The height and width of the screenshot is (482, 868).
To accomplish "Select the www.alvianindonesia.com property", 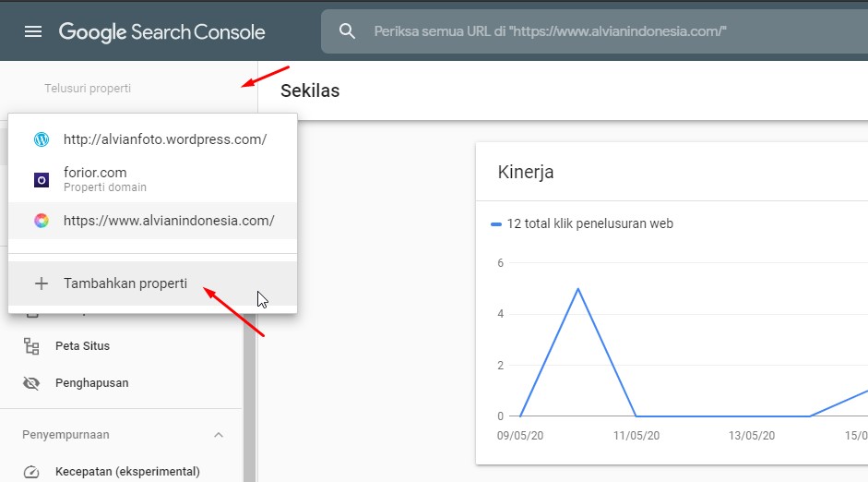I will click(152, 221).
